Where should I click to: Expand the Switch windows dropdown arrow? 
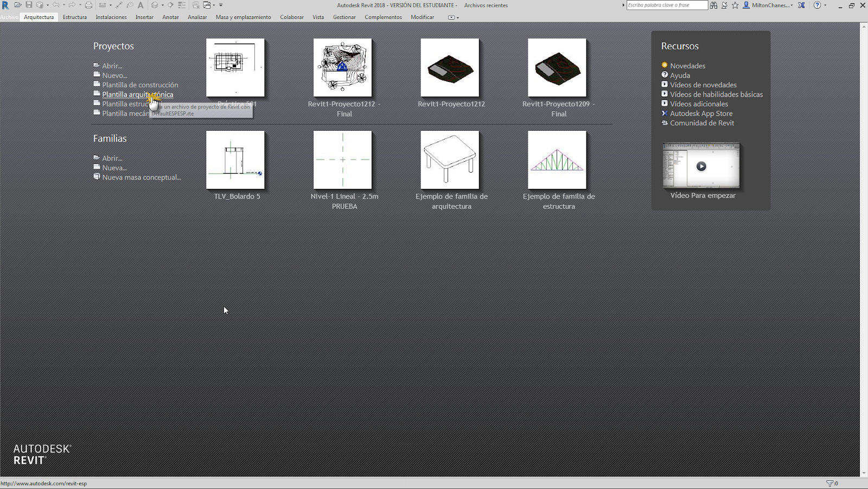click(x=214, y=5)
